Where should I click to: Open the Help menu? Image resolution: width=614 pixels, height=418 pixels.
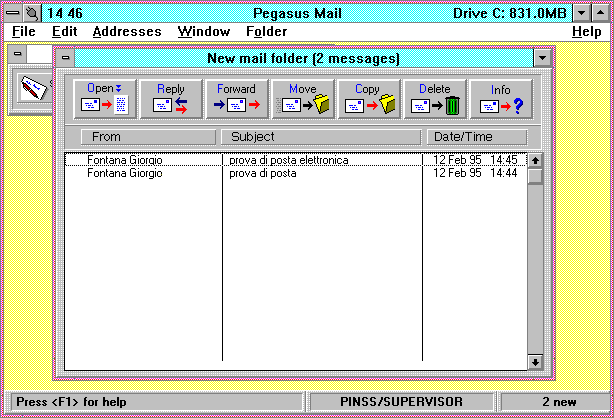click(x=586, y=32)
